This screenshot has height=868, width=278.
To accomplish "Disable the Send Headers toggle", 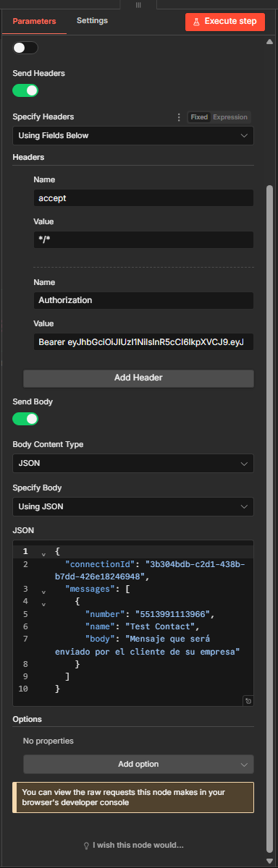I will [x=25, y=90].
